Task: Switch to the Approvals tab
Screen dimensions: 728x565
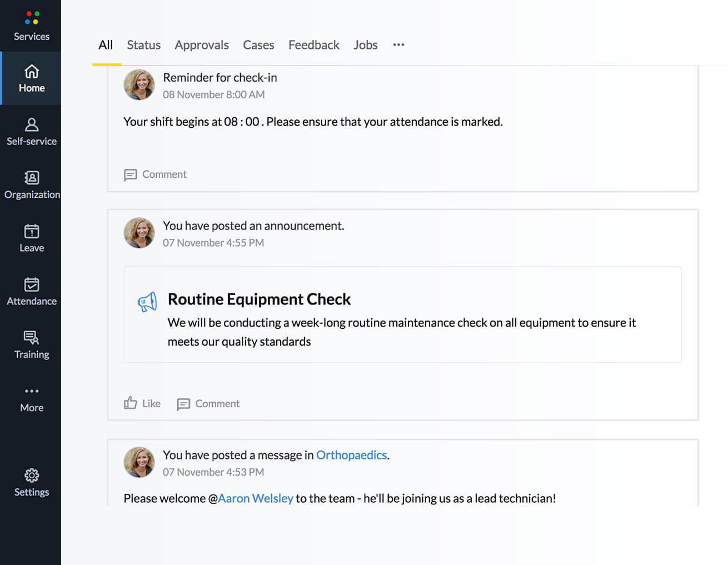Action: click(202, 45)
